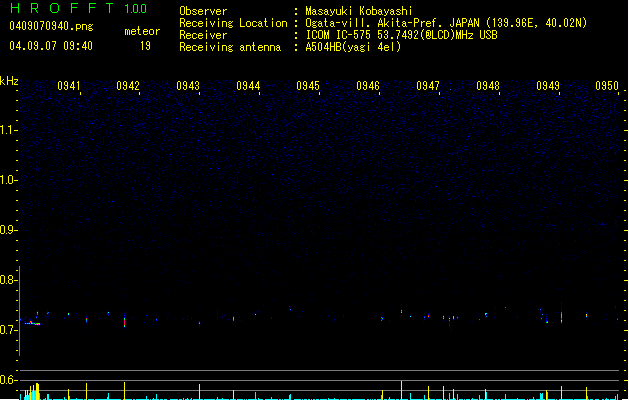
Task: Click the 0.7 kHz axis label
Action: (8, 330)
